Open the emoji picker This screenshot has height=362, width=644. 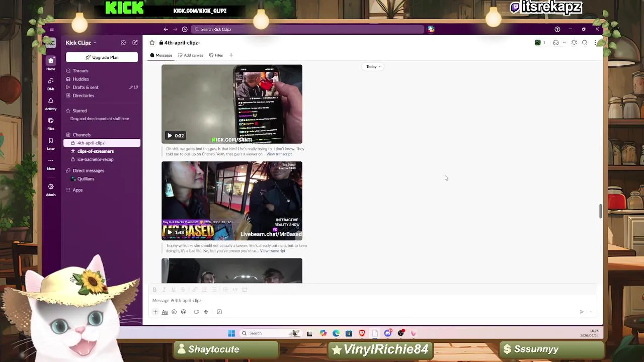(174, 312)
